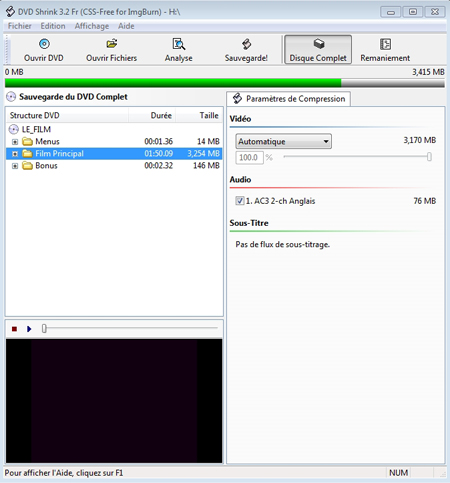Open the Affichage menu
The width and height of the screenshot is (450, 483).
[x=92, y=26]
